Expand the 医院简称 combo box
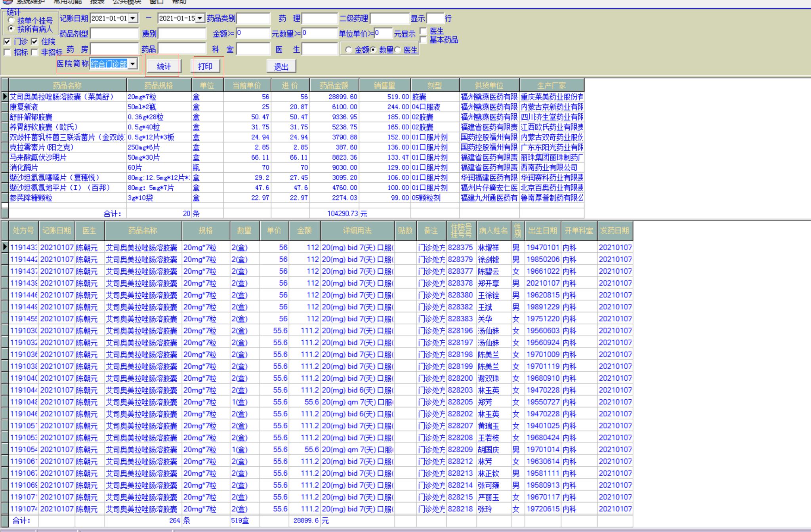 tap(133, 64)
